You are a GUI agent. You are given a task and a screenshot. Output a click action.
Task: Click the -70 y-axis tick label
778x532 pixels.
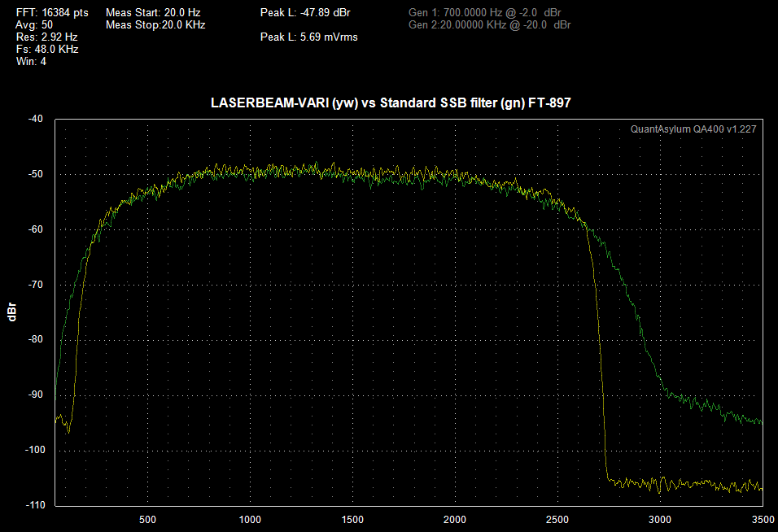click(35, 285)
